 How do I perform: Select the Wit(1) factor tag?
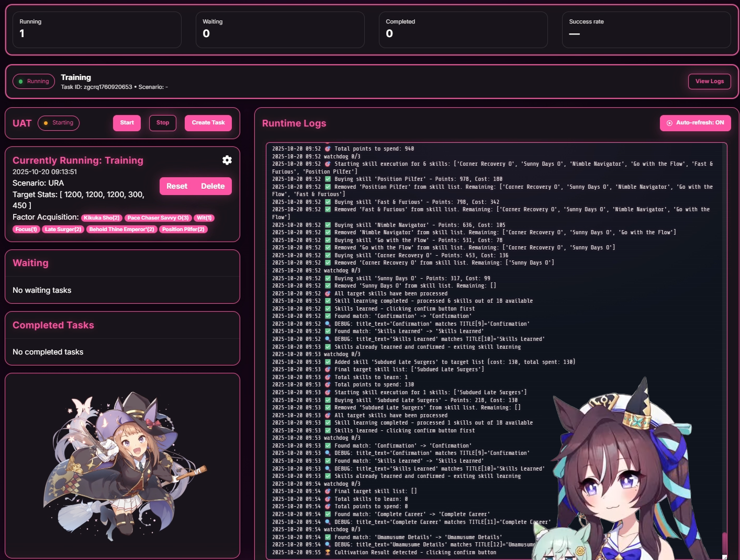click(x=204, y=218)
